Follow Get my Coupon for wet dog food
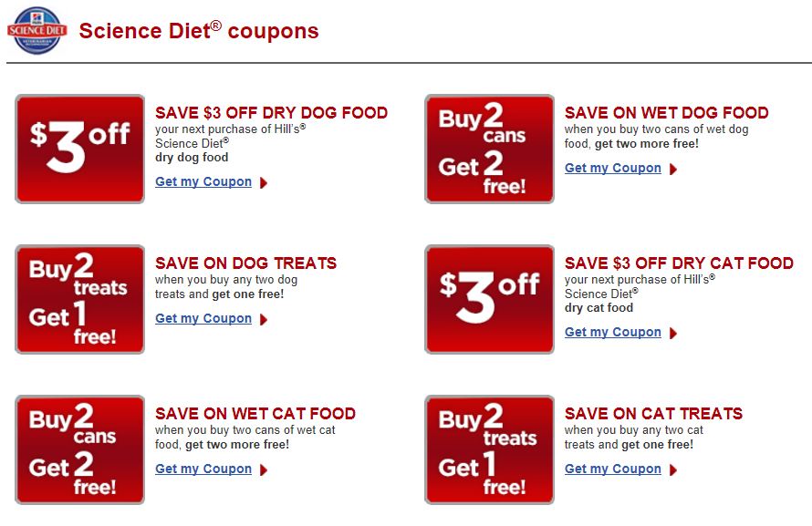Screen dimensions: 812x526 (612, 168)
